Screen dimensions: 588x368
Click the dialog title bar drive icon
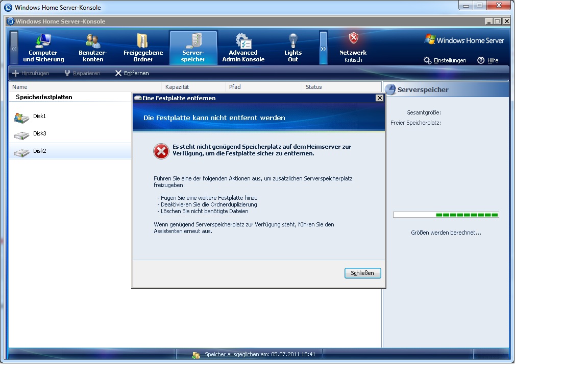tap(138, 98)
